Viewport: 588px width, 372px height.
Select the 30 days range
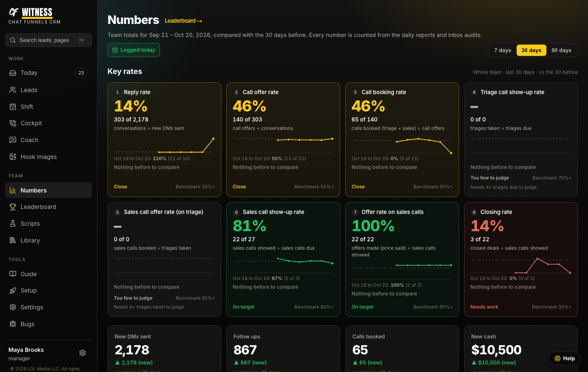tap(531, 50)
